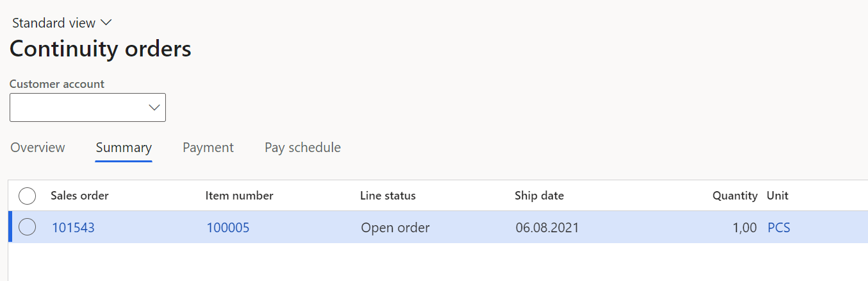Viewport: 868px width, 281px height.
Task: Select the 06.08.2021 ship date cell
Action: (547, 228)
